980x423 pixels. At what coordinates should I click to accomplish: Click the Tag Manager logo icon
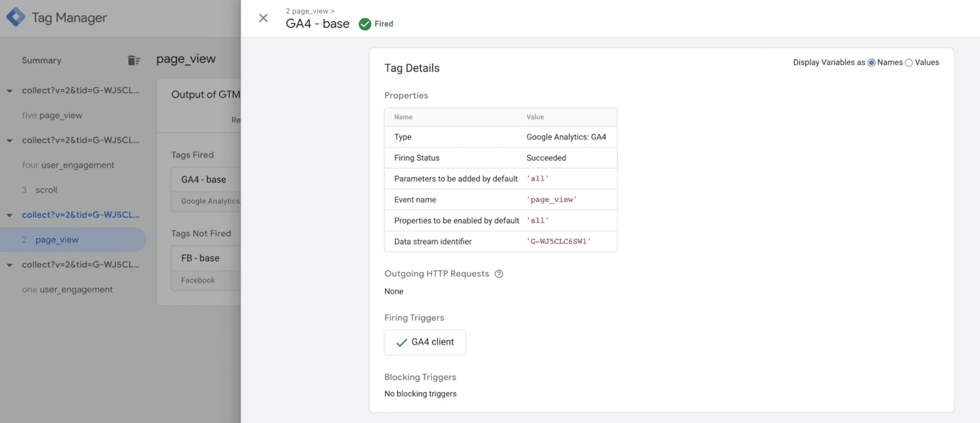16,17
